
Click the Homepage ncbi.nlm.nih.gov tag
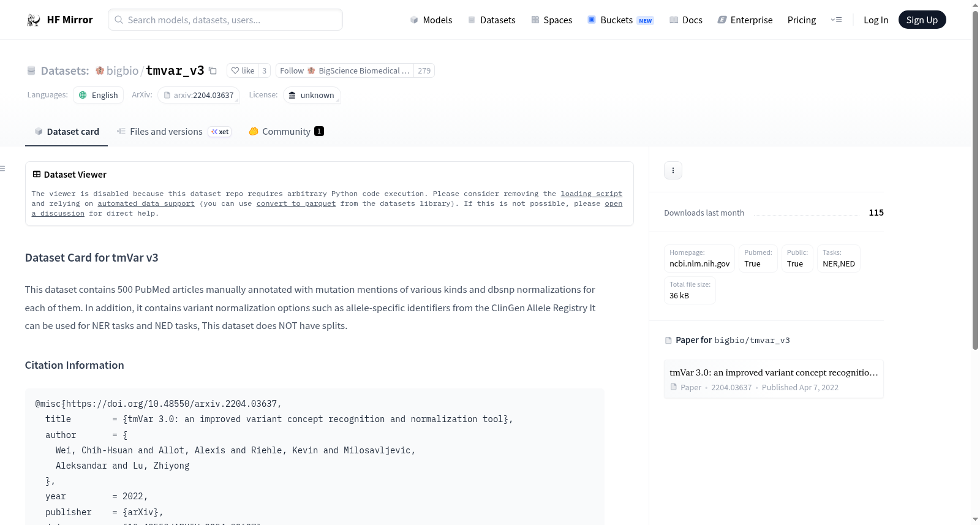[x=699, y=259]
